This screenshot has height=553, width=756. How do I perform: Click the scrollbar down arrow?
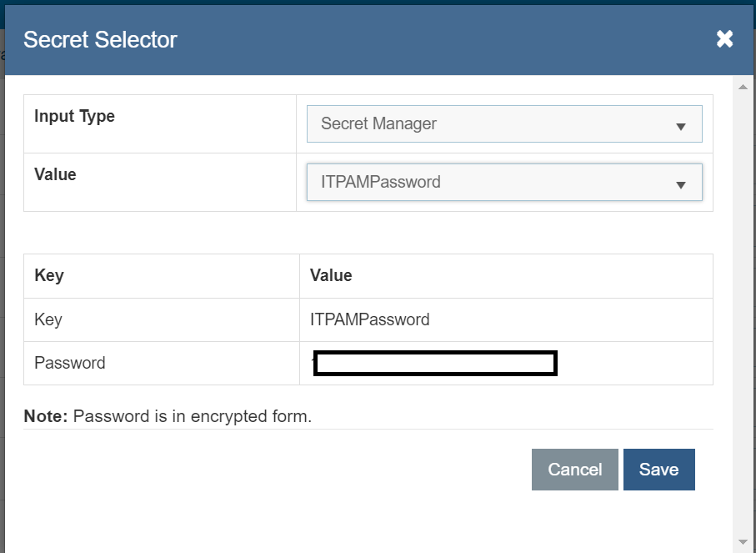(742, 542)
